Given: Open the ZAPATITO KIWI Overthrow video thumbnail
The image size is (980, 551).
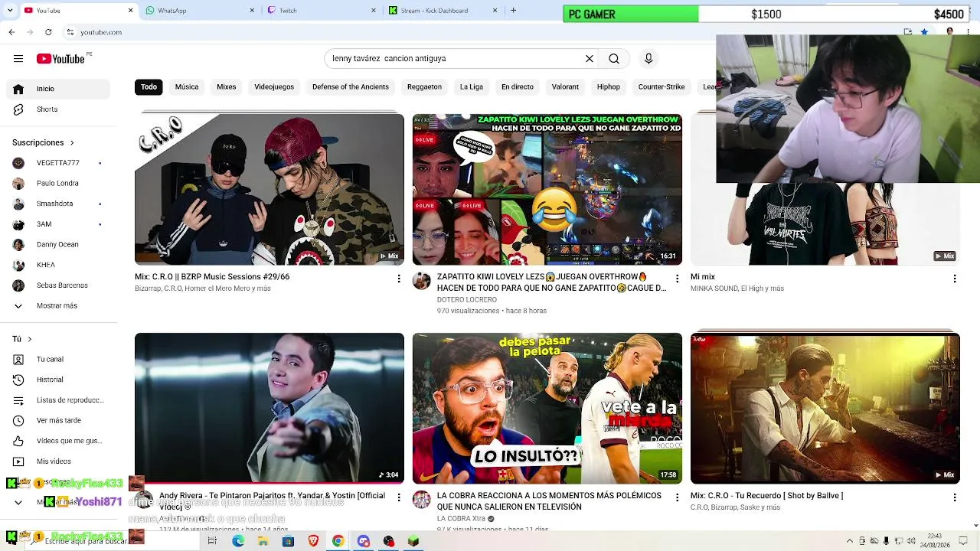Looking at the screenshot, I should (x=547, y=190).
